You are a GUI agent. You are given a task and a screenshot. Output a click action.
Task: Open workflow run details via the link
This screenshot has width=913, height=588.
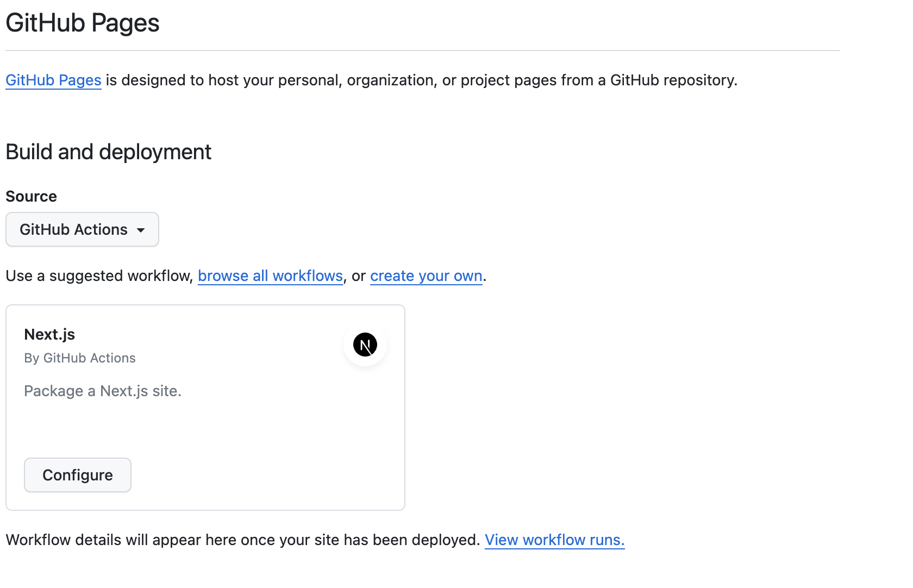tap(554, 540)
